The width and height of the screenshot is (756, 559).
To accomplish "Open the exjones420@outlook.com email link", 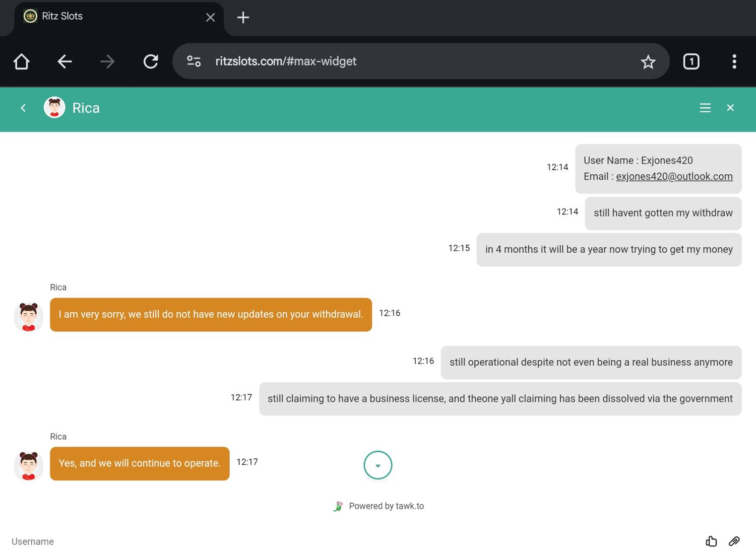I will point(674,177).
